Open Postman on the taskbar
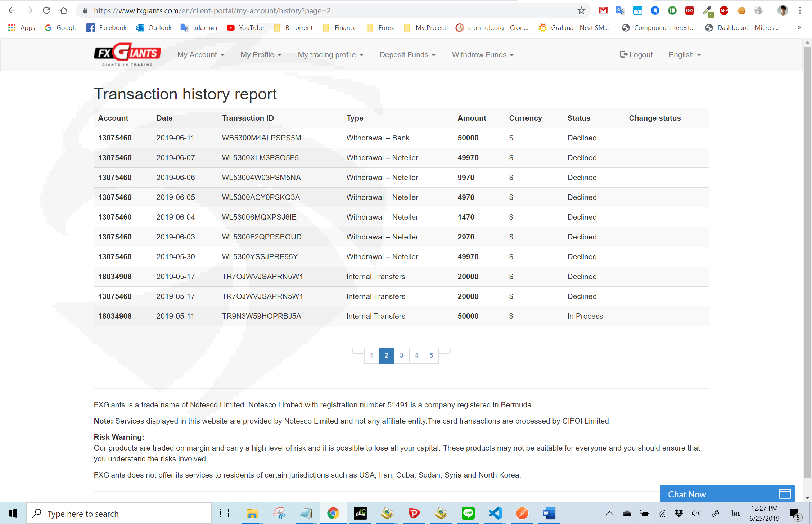812x524 pixels. [x=522, y=513]
